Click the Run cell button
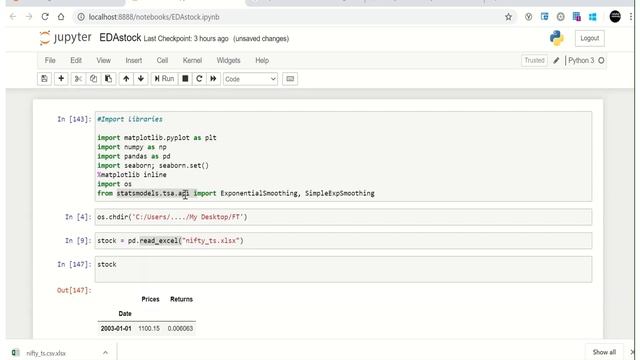640x360 pixels. (x=164, y=79)
